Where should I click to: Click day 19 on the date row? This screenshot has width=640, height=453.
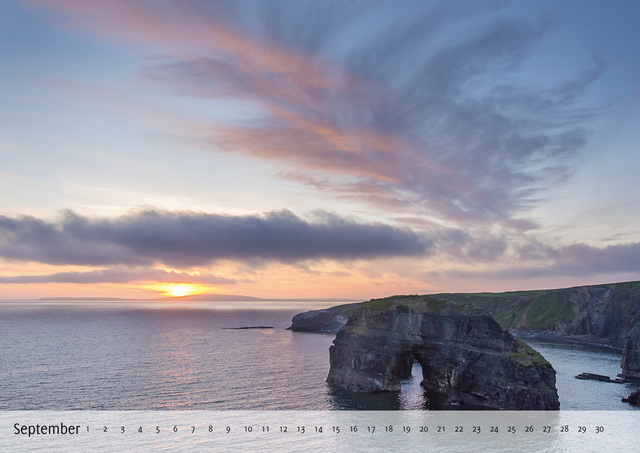(x=406, y=429)
